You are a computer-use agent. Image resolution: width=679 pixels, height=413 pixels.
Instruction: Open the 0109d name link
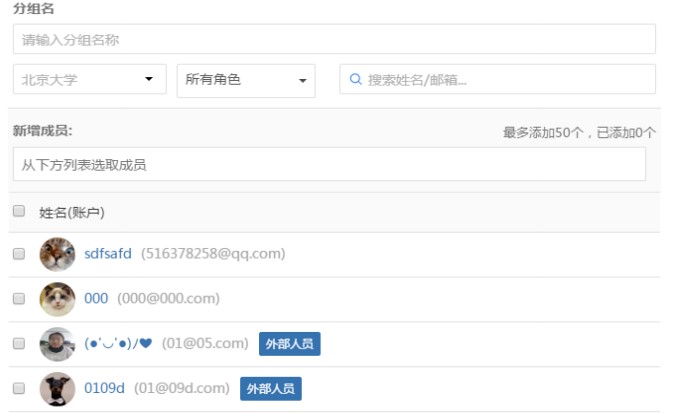click(x=104, y=388)
